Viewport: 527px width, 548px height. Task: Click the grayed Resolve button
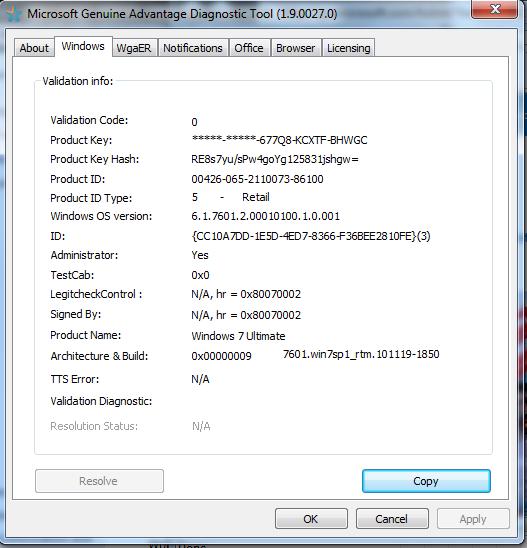click(x=99, y=481)
